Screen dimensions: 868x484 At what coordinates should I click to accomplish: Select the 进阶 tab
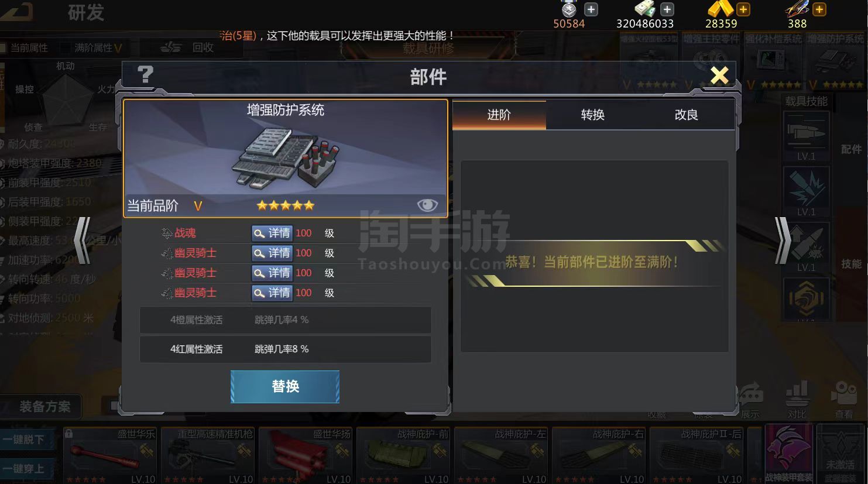tap(499, 115)
